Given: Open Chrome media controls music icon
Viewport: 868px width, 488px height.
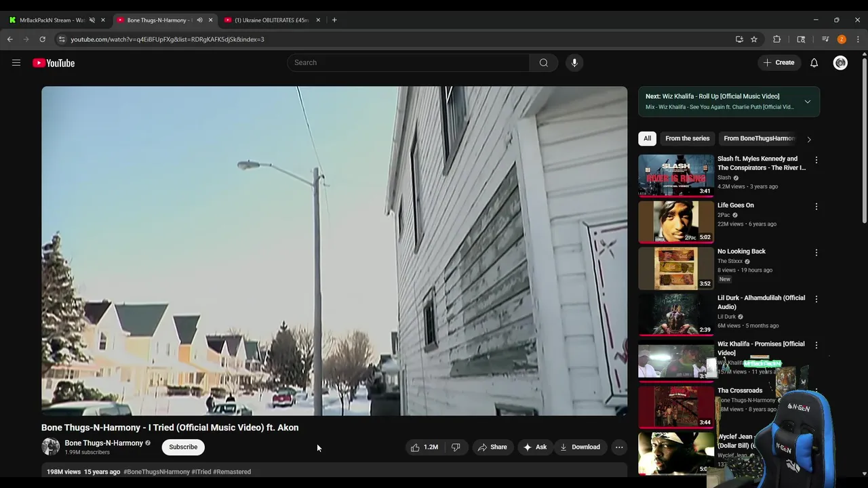Looking at the screenshot, I should coord(825,39).
